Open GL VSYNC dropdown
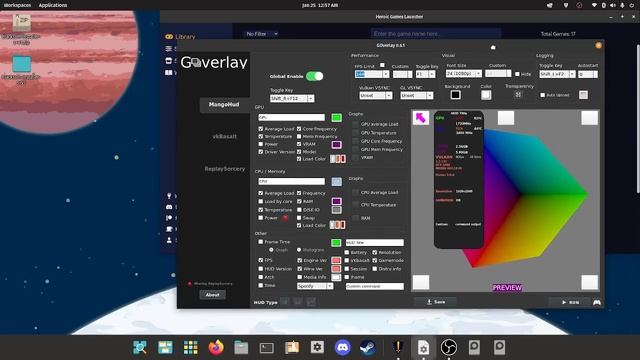640x360 pixels. 429,95
